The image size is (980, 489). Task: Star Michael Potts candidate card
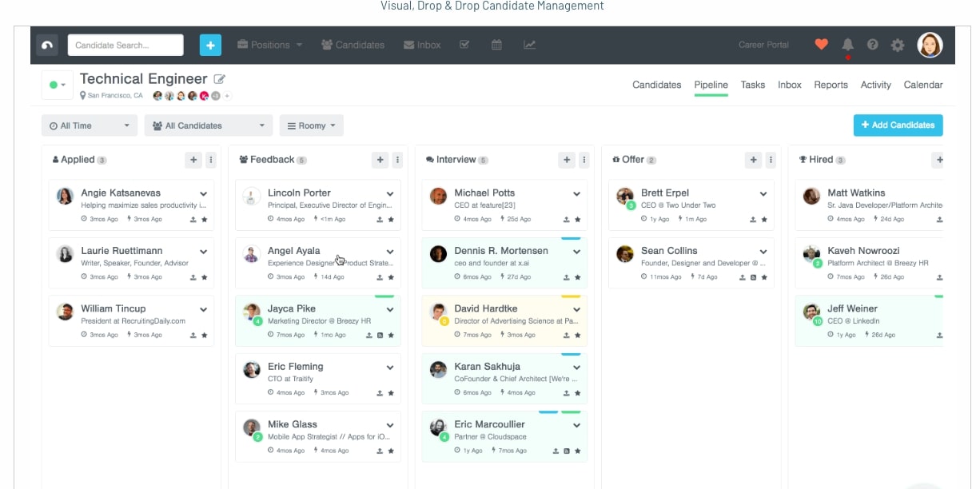(578, 219)
